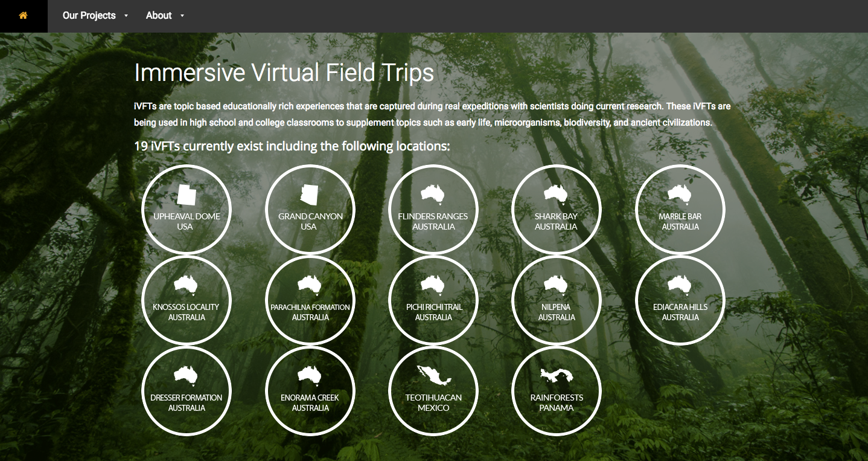This screenshot has width=868, height=461.
Task: Select the Marble Bar Australia label
Action: 680,222
